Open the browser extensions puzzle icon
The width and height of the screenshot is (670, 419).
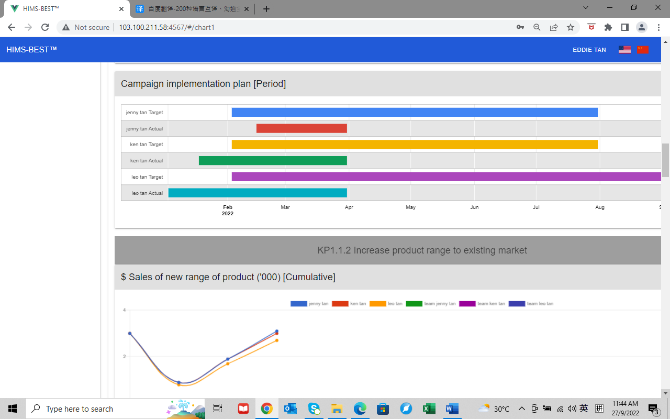click(x=607, y=27)
